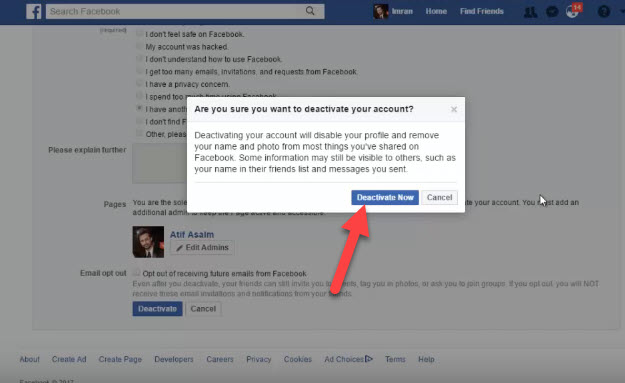Open the Create Ad footer link
The height and width of the screenshot is (383, 625).
click(x=69, y=359)
